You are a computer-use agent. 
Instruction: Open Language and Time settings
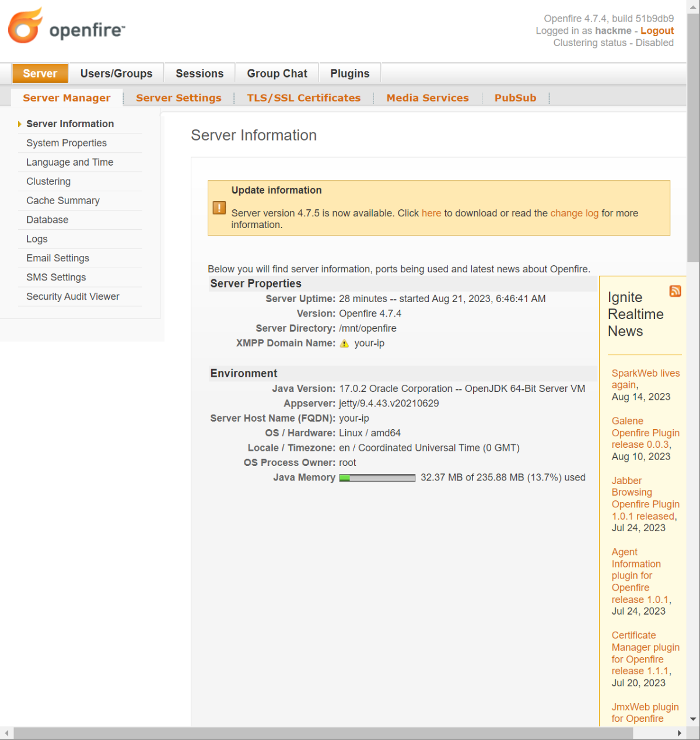tap(70, 162)
